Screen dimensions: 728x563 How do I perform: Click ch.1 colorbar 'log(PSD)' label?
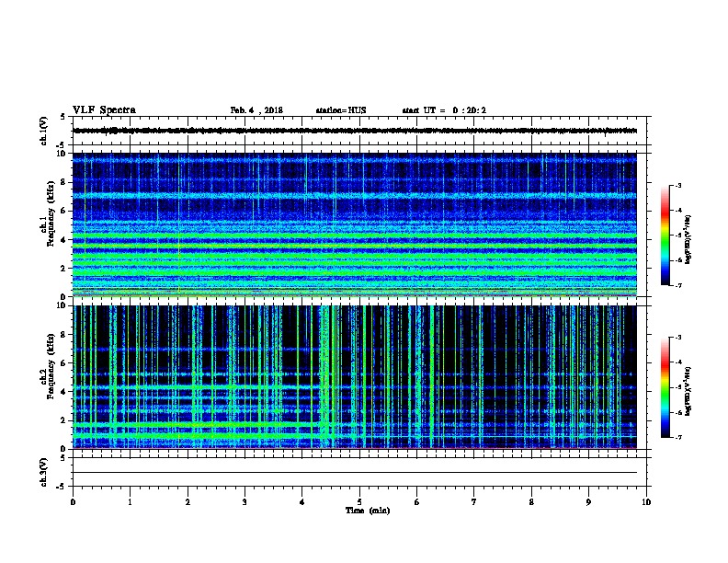(688, 240)
